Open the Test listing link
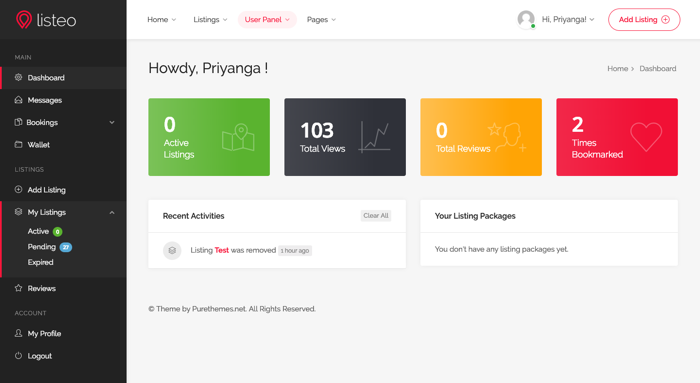Screen dimensions: 700x383 221,250
